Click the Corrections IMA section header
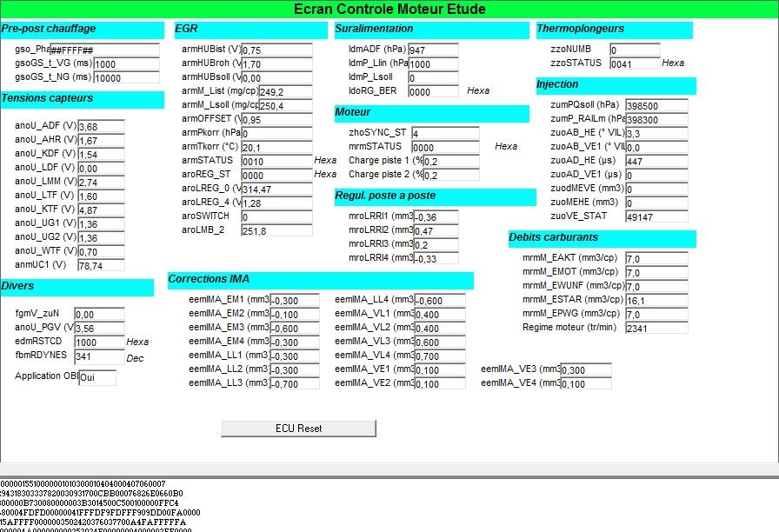 [x=321, y=280]
